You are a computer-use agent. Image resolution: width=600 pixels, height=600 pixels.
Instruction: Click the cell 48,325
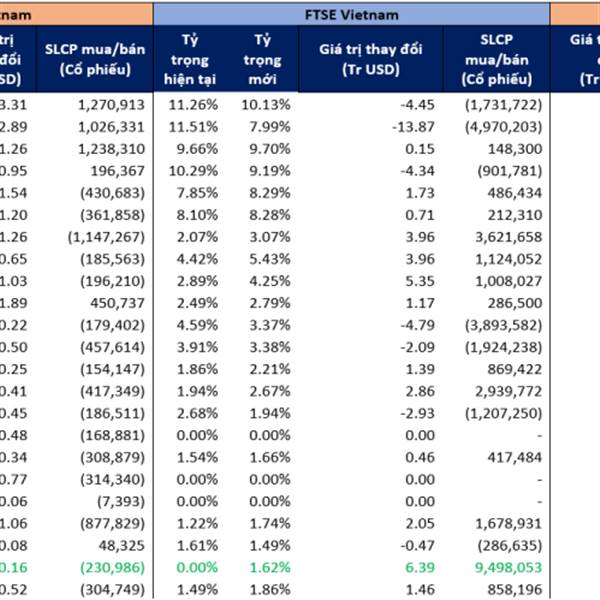pos(122,546)
